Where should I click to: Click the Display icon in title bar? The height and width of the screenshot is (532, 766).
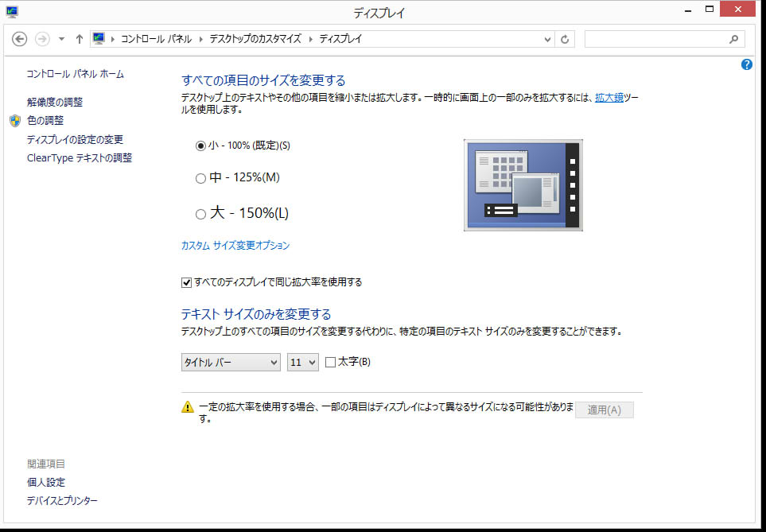click(12, 11)
